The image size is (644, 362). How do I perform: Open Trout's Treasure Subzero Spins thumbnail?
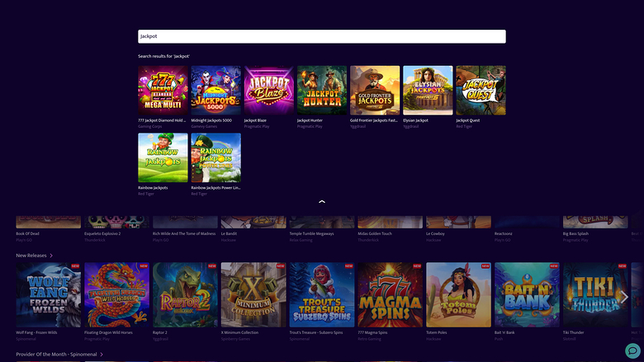pyautogui.click(x=322, y=294)
